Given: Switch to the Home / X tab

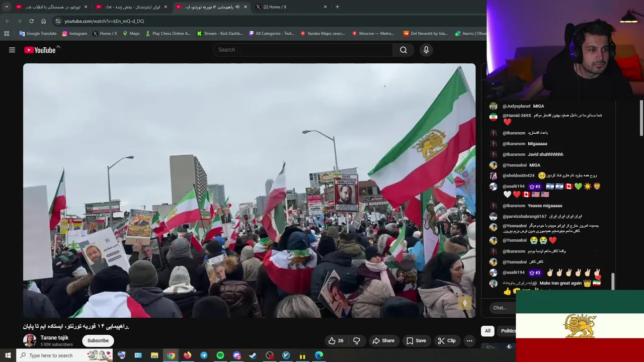Looking at the screenshot, I should point(291,7).
